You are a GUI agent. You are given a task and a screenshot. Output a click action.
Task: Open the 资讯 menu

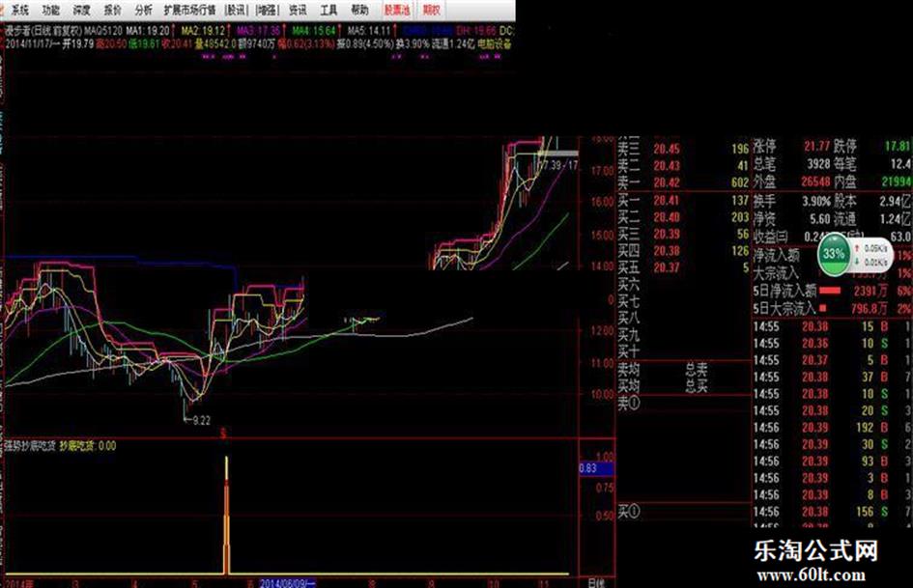[298, 10]
